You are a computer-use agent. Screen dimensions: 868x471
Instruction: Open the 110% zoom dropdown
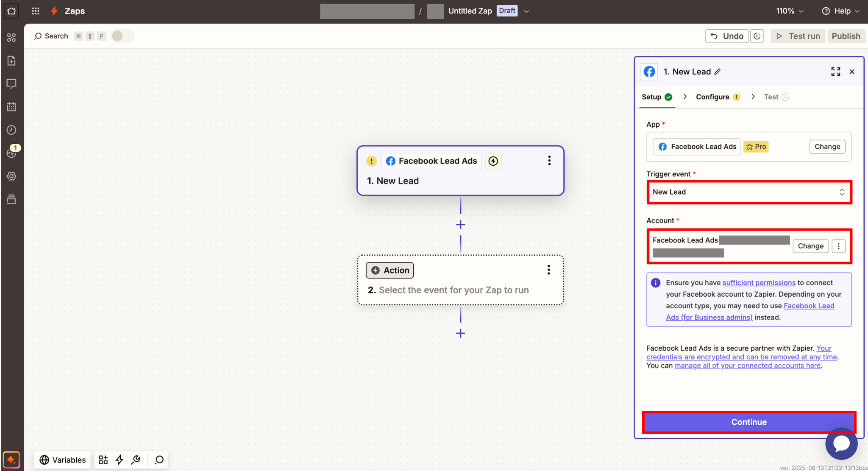(x=790, y=11)
